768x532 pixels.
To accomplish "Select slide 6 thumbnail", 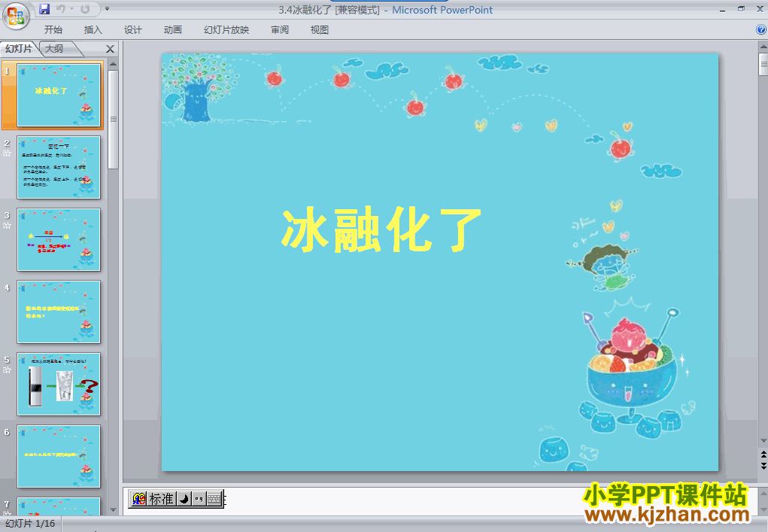I will 59,457.
